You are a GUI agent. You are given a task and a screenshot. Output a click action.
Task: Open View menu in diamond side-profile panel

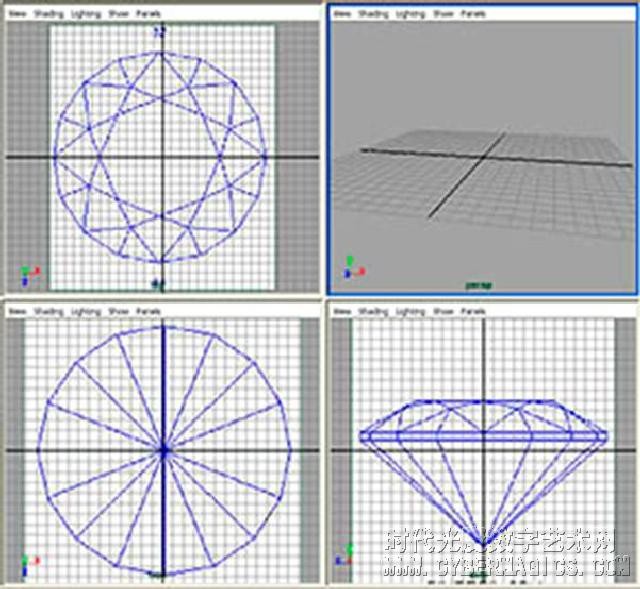pos(342,311)
